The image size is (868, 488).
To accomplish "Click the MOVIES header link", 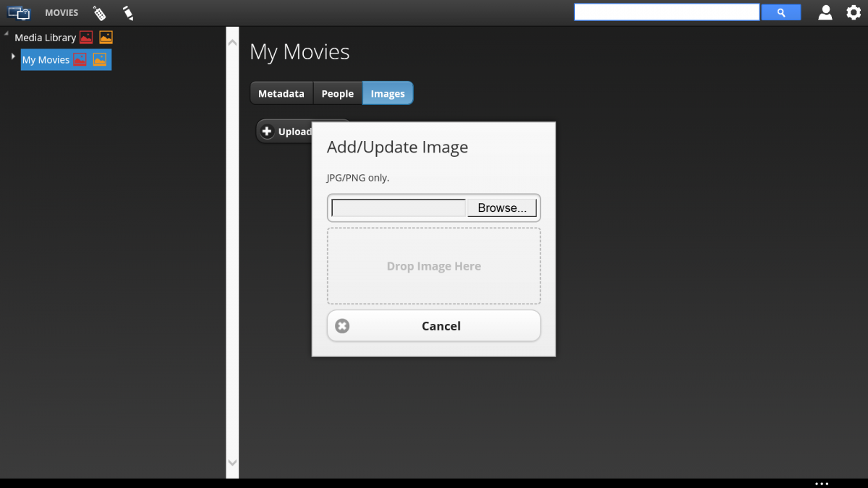I will coord(61,12).
